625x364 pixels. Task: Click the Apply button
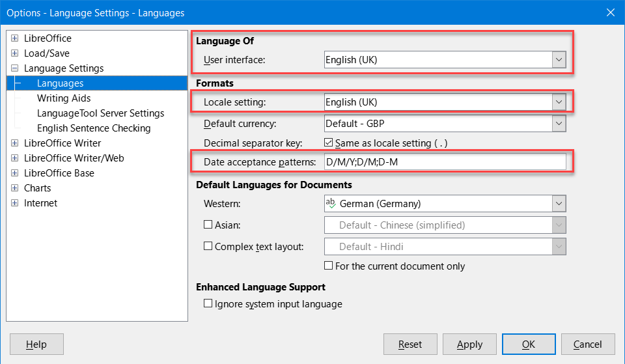point(469,344)
